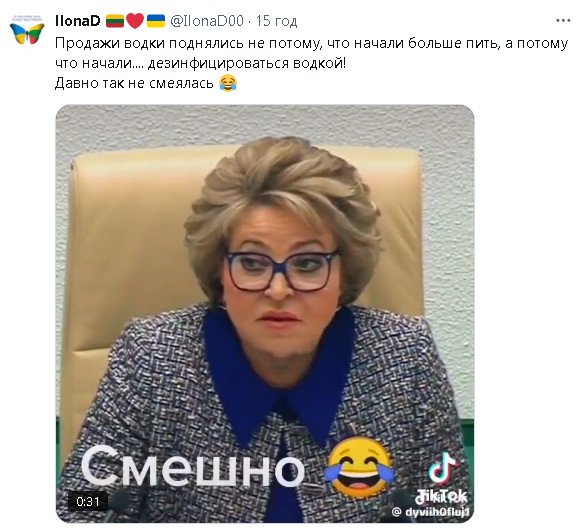Click the large laughing emoji in the video

click(359, 468)
